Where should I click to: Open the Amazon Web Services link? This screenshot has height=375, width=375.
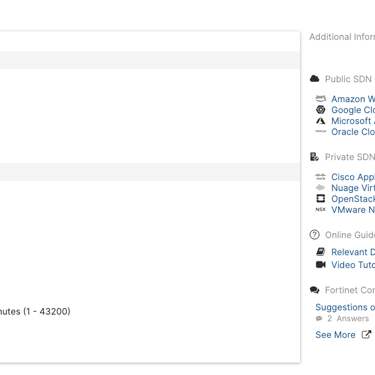[353, 99]
